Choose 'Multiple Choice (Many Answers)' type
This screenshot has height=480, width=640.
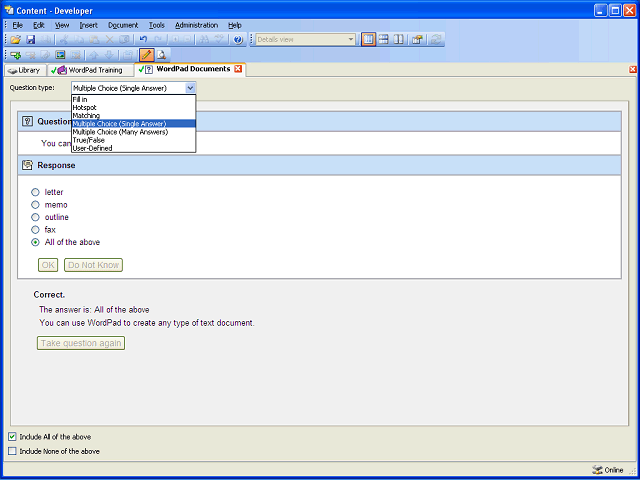133,132
